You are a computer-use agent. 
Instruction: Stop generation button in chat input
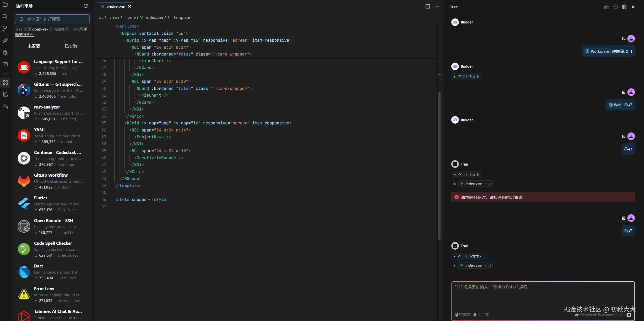(629, 315)
